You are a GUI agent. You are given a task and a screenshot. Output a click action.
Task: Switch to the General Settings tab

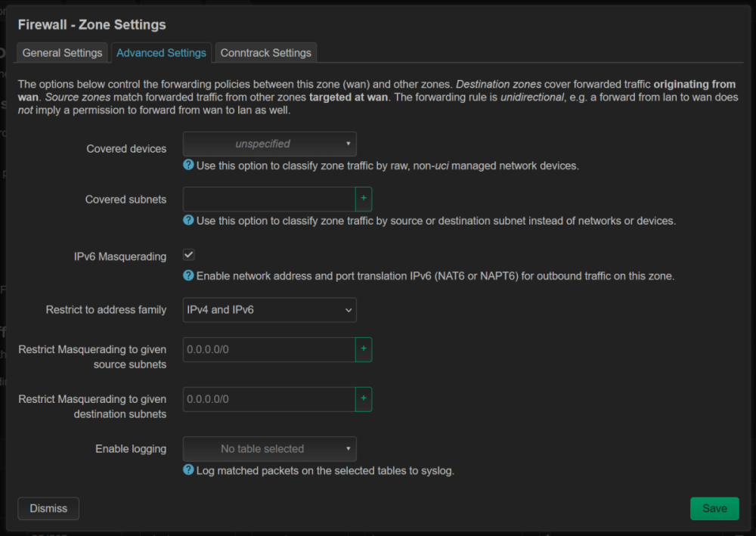click(62, 52)
